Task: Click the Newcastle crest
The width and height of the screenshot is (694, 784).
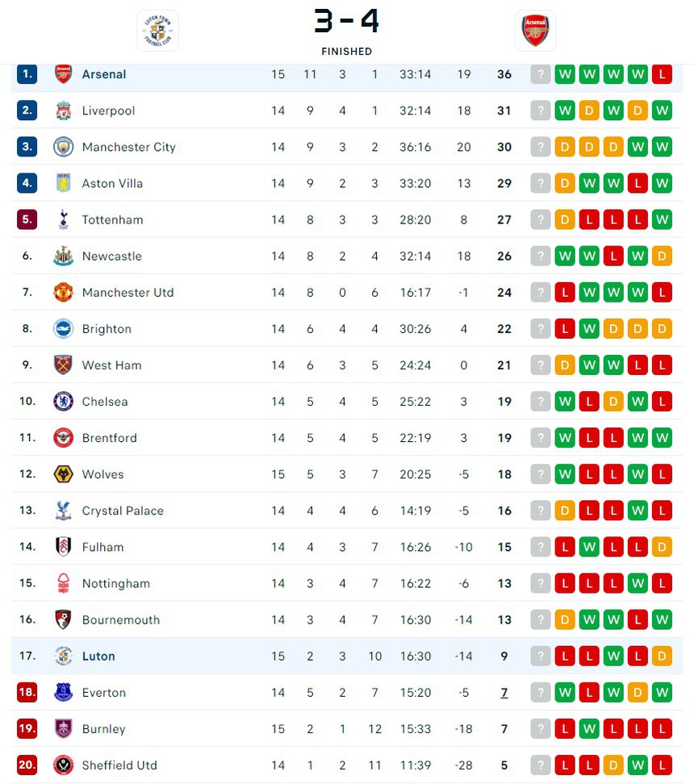Action: tap(64, 256)
